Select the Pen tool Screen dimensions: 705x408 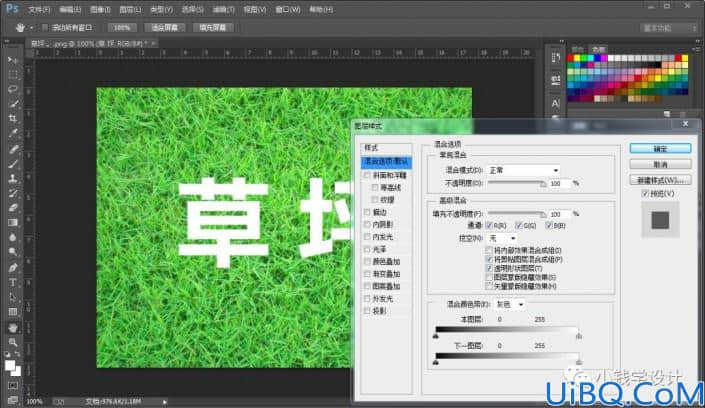(13, 268)
